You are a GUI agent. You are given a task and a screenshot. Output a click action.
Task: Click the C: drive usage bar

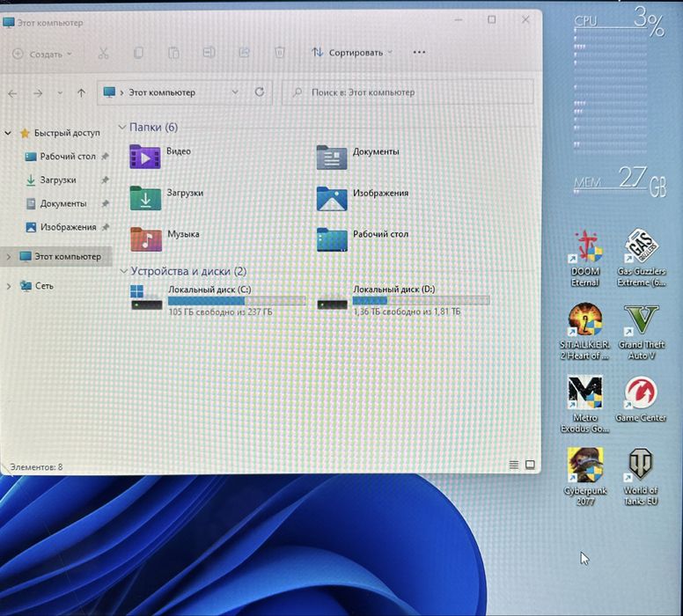[x=237, y=301]
